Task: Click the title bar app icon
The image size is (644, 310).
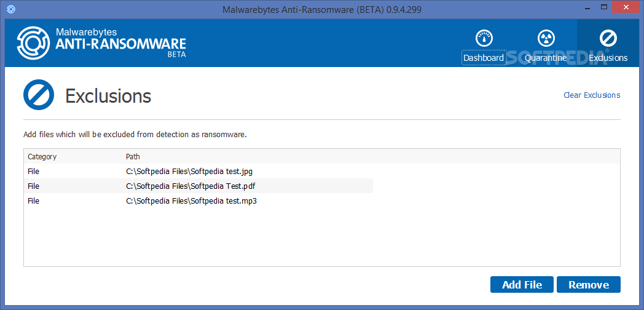Action: [x=10, y=9]
